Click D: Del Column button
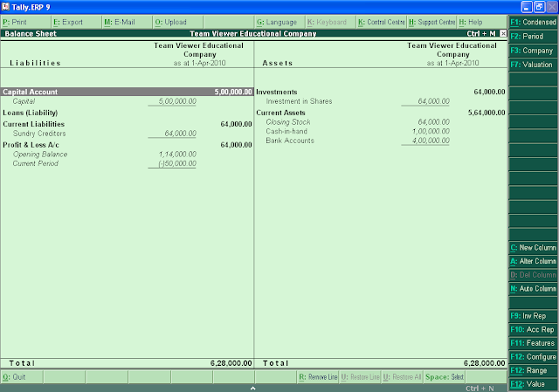Screen dimensions: 559x392 tap(533, 275)
